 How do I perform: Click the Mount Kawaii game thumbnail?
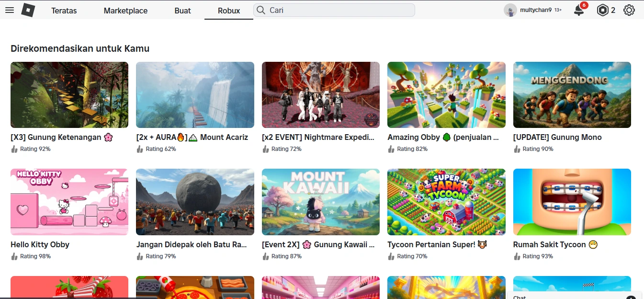(321, 202)
